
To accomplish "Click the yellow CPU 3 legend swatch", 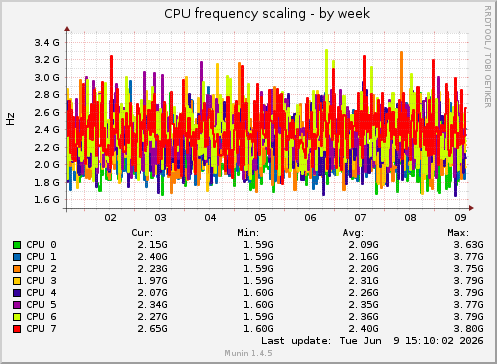I will [x=17, y=281].
